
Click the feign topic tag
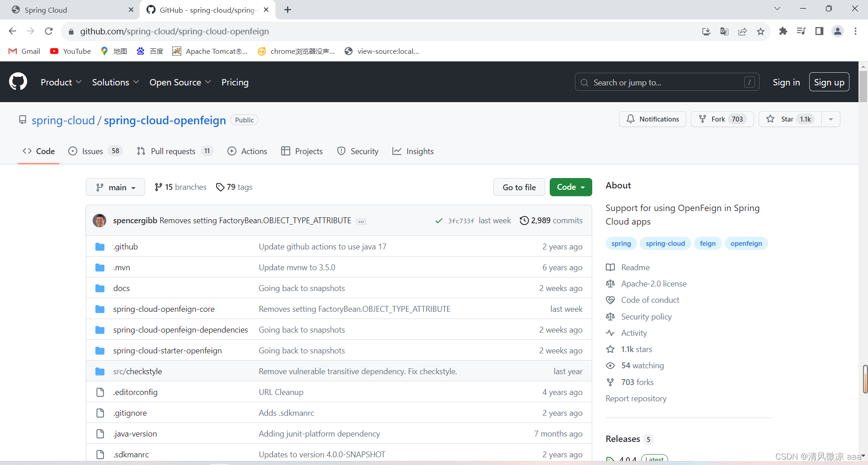(x=708, y=244)
